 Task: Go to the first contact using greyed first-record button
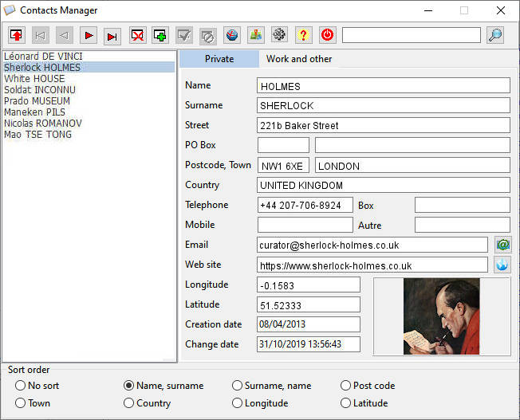(41, 35)
